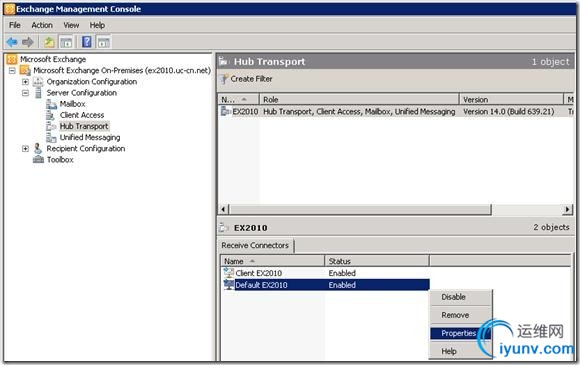Open the View menu
The height and width of the screenshot is (365, 580).
pos(71,25)
